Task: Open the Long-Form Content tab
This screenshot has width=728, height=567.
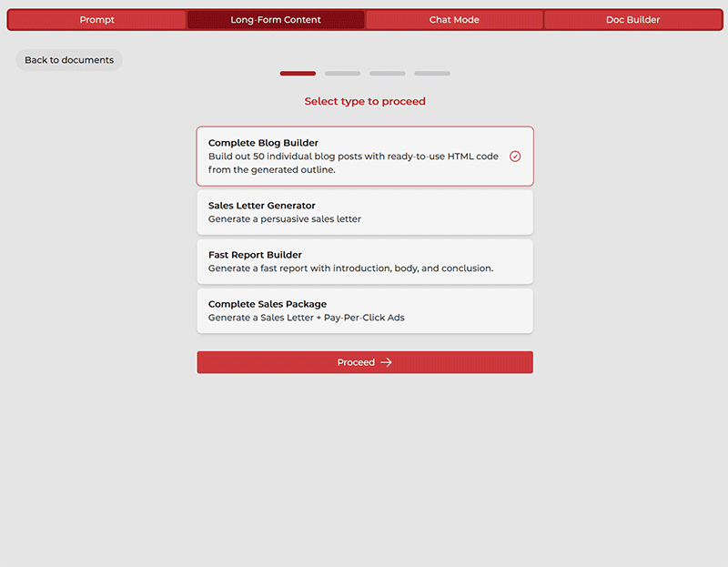Action: click(276, 20)
